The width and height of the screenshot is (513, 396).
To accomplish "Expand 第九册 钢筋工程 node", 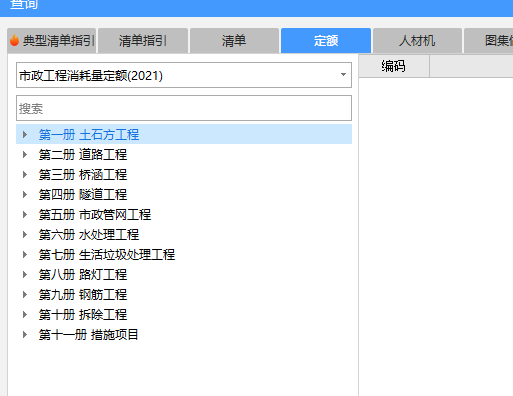I will click(25, 294).
